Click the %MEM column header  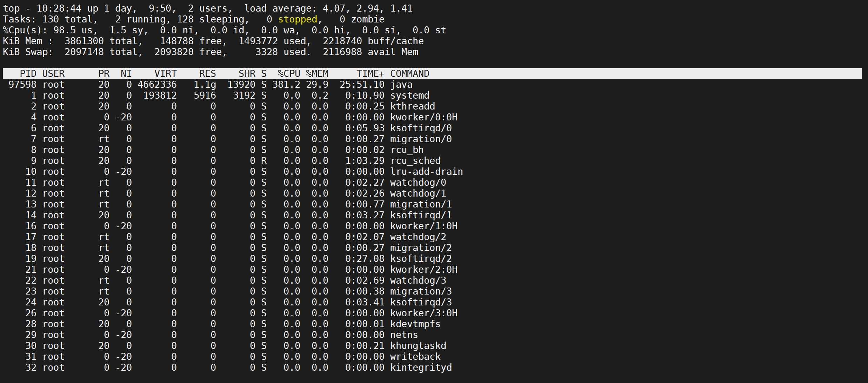[317, 74]
